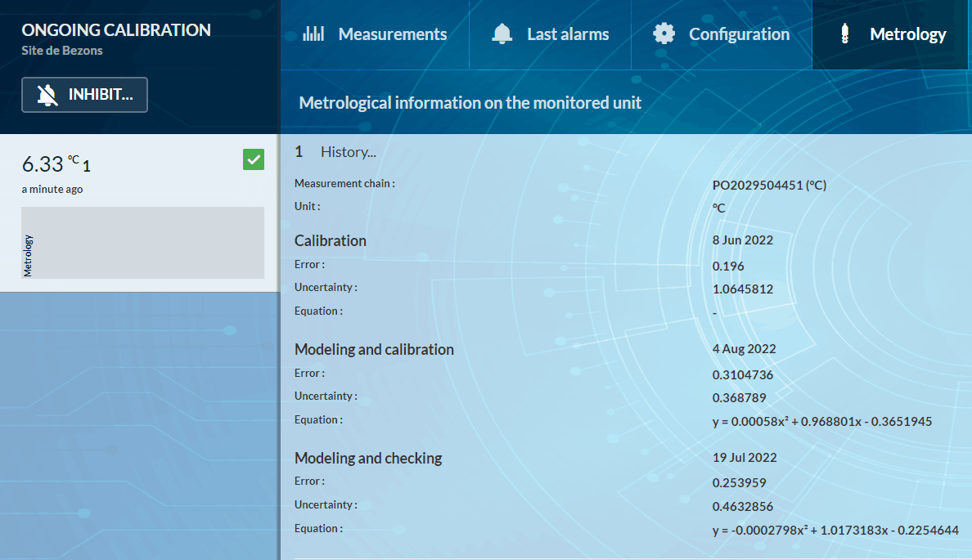The image size is (972, 560).
Task: Click the crossed-out bell mute icon
Action: point(47,95)
